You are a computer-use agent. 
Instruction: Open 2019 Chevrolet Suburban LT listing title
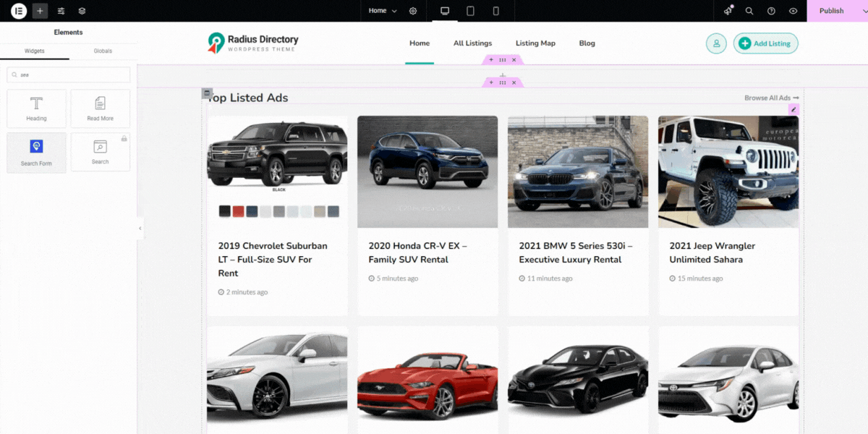273,260
